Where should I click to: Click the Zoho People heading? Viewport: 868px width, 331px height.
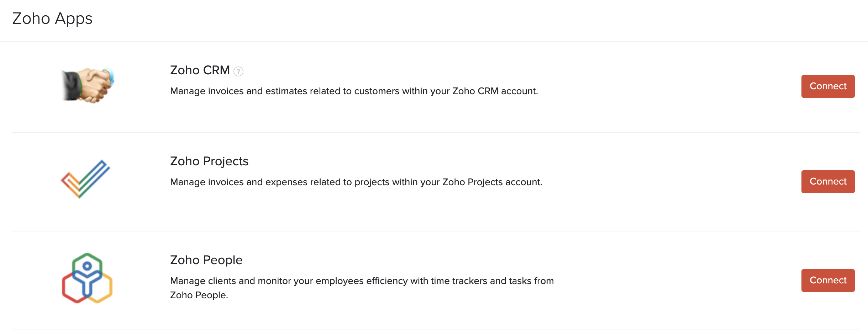[x=206, y=260]
